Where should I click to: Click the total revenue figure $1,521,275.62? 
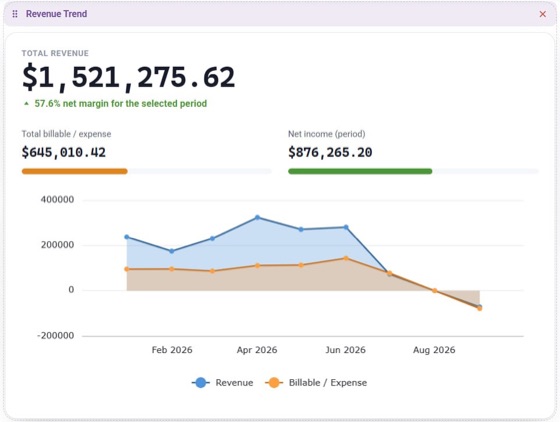coord(129,77)
